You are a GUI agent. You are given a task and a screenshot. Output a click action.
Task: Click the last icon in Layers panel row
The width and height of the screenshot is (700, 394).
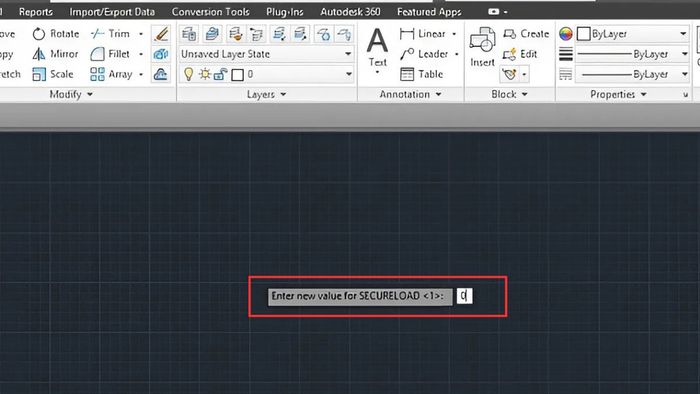point(344,34)
